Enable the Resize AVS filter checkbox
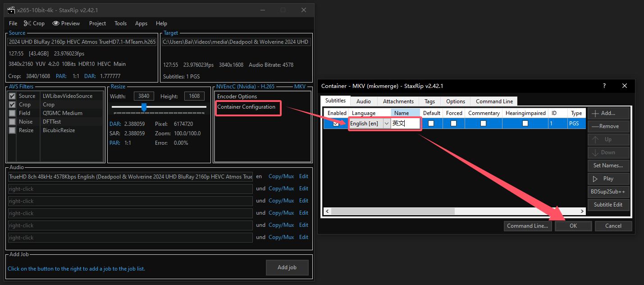Screen dimensions: 644x285 click(x=12, y=130)
